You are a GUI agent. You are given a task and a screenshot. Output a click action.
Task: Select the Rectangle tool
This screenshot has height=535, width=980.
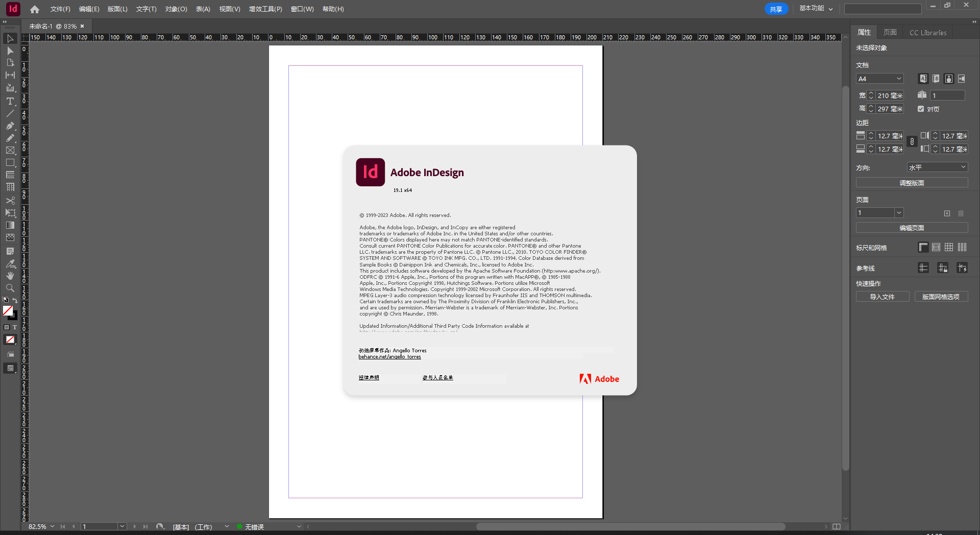(x=10, y=162)
